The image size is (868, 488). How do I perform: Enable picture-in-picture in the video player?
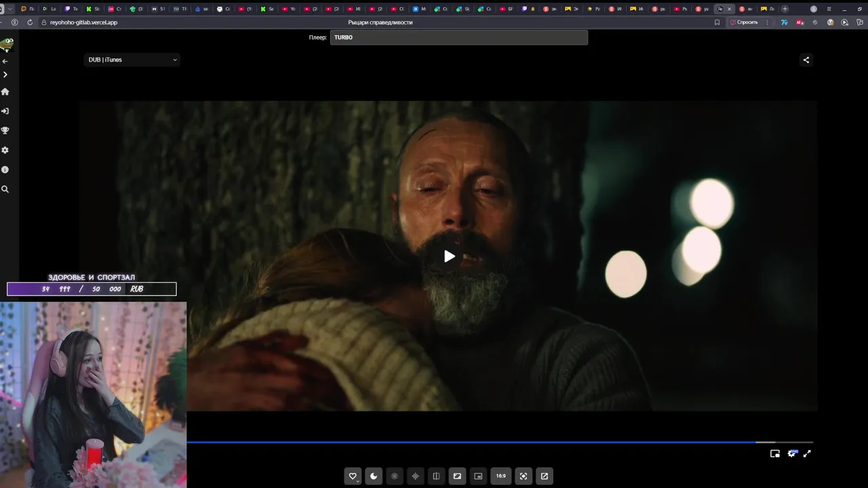click(775, 453)
